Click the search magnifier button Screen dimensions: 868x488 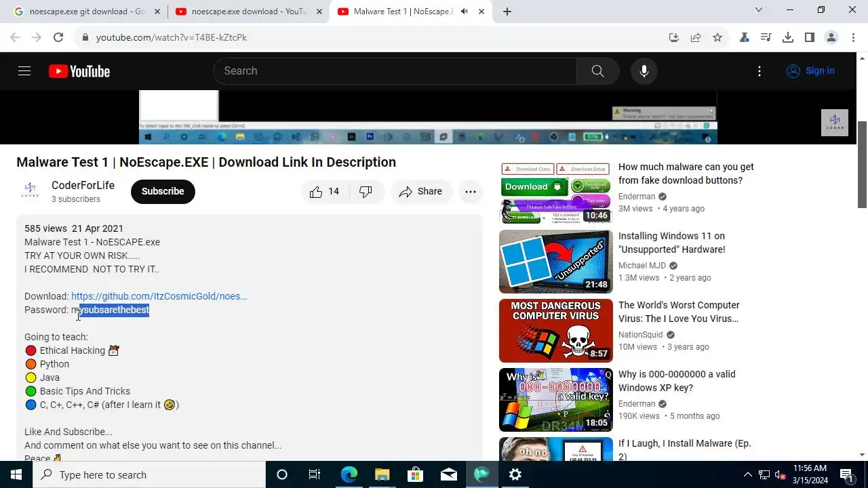597,71
